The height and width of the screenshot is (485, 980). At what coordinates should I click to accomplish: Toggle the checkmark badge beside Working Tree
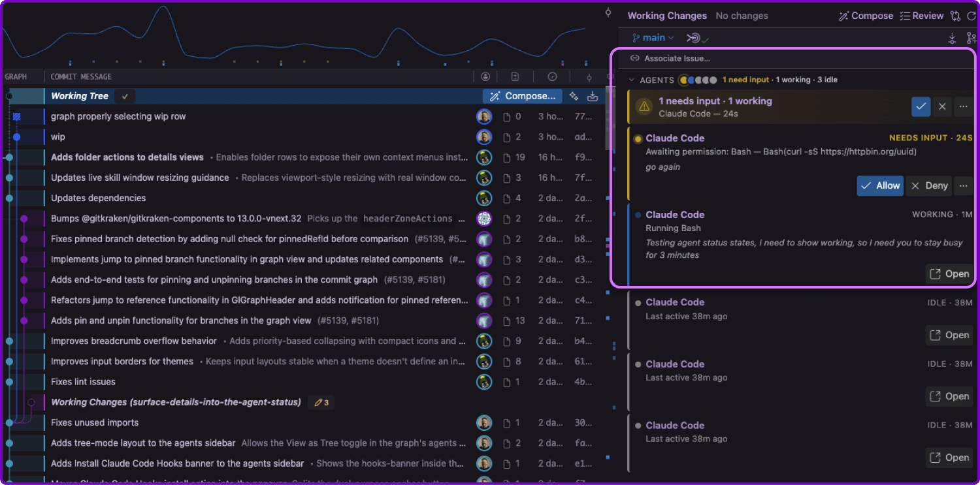pos(124,96)
